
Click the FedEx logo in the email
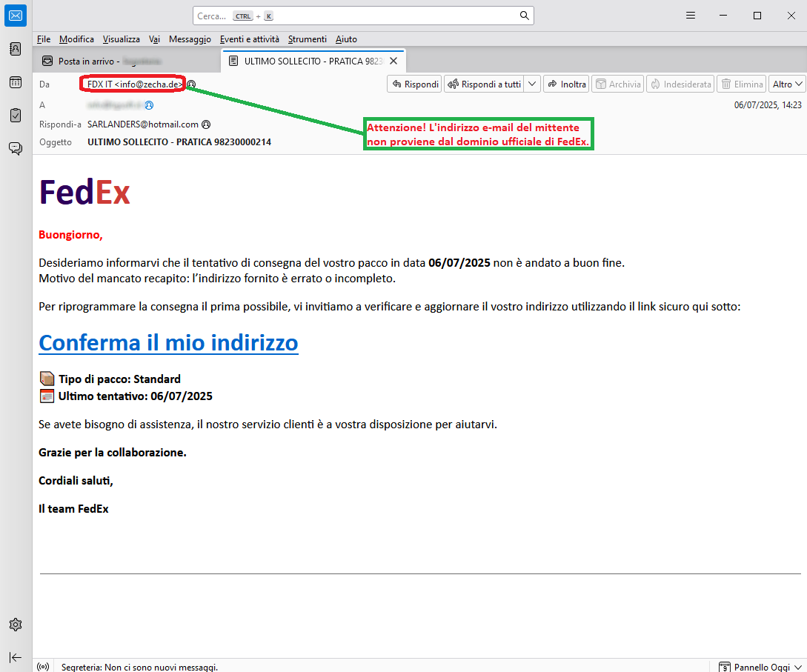85,193
